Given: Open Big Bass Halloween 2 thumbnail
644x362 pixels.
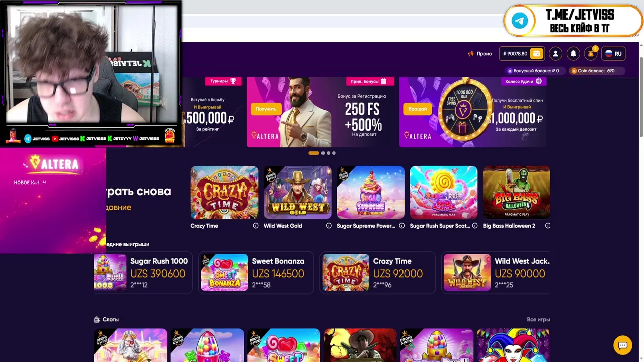Looking at the screenshot, I should (x=516, y=193).
